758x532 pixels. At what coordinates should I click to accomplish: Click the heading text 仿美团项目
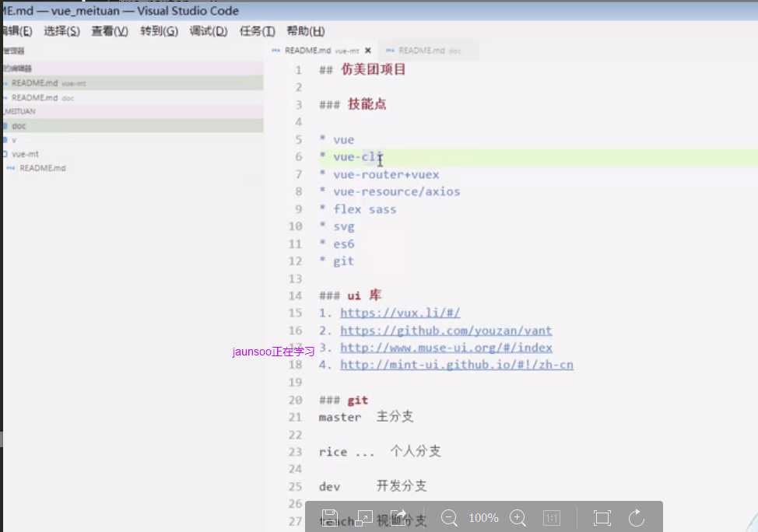tap(374, 69)
